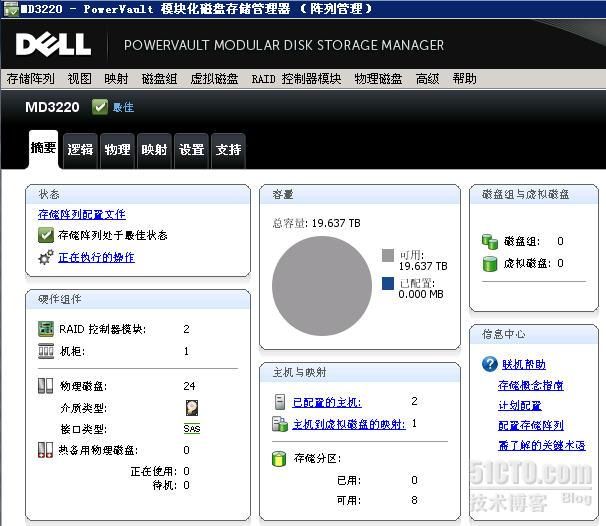Screen dimensions: 606x526
Task: Click the 物理磁盘 physical disk icon
Action: click(x=46, y=386)
